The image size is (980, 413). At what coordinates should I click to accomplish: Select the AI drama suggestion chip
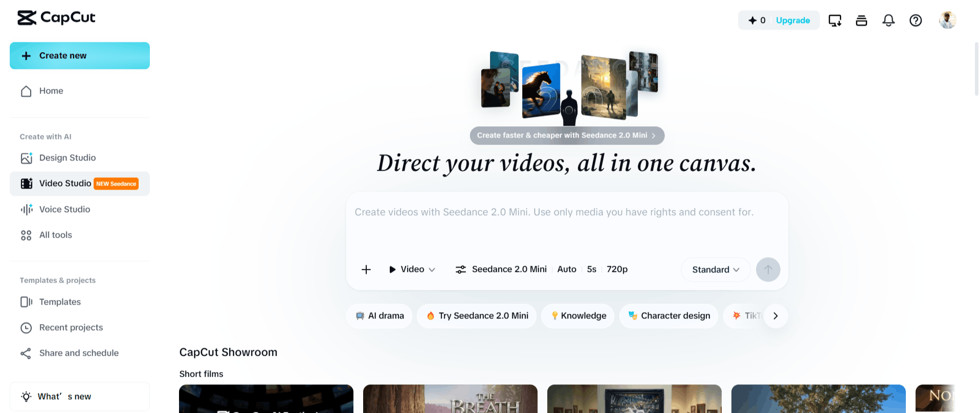point(380,316)
